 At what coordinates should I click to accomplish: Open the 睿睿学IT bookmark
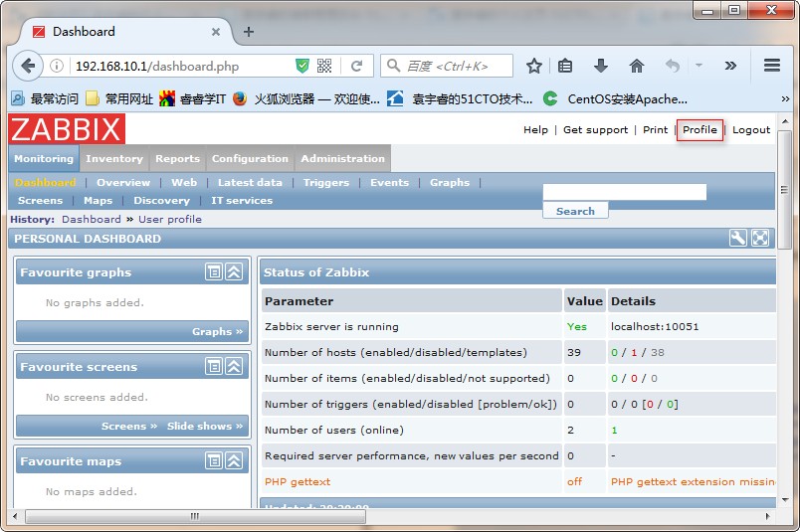192,99
